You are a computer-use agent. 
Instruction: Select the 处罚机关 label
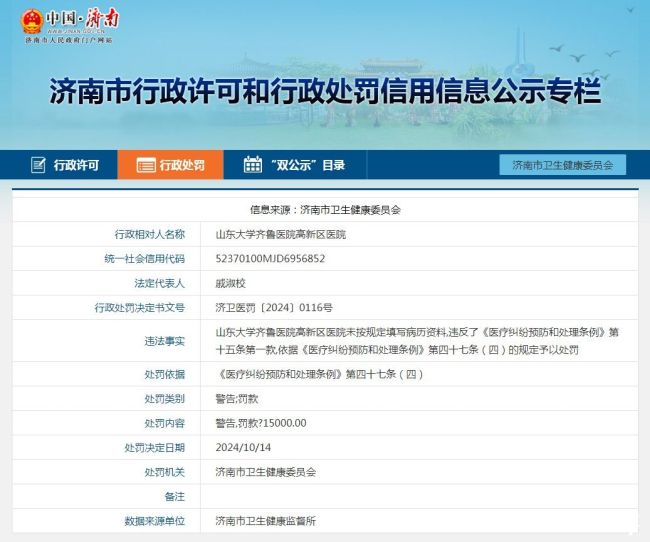(x=164, y=472)
